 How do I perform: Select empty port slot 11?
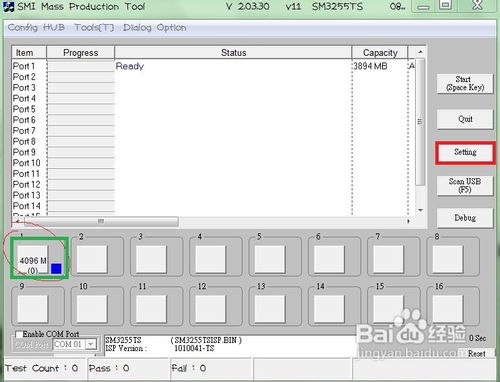point(151,309)
